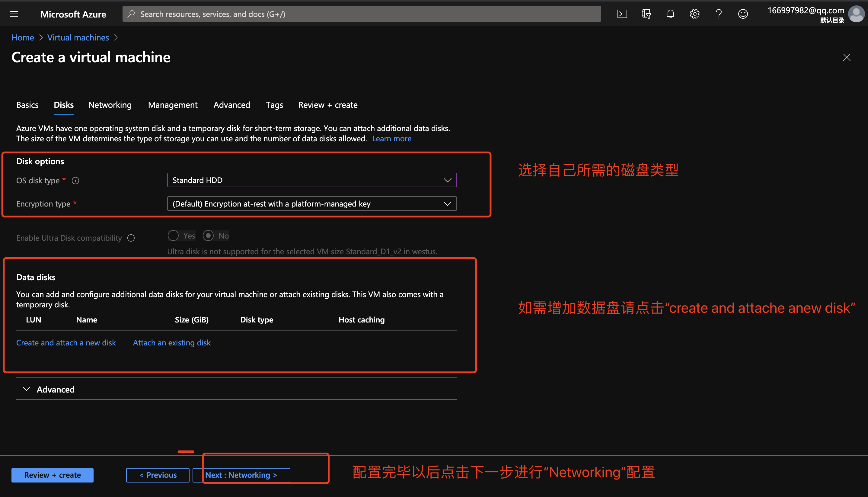Open portal settings gear icon
The image size is (868, 497).
(695, 14)
